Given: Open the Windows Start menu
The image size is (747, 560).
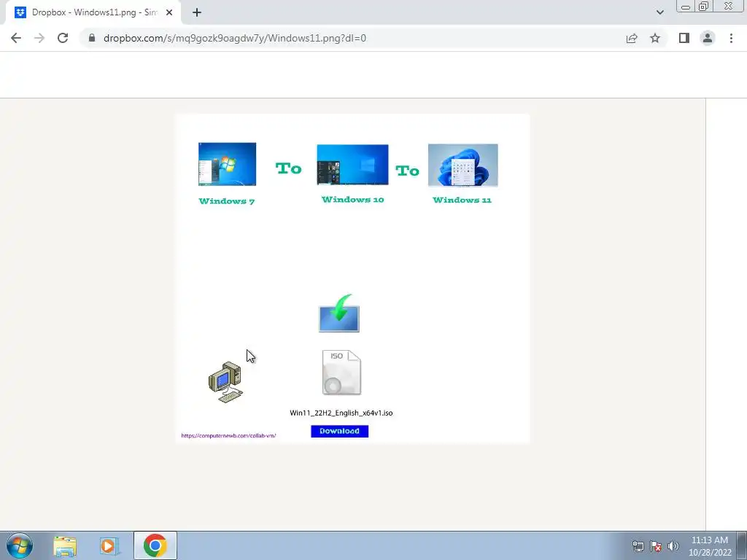Looking at the screenshot, I should click(x=20, y=545).
